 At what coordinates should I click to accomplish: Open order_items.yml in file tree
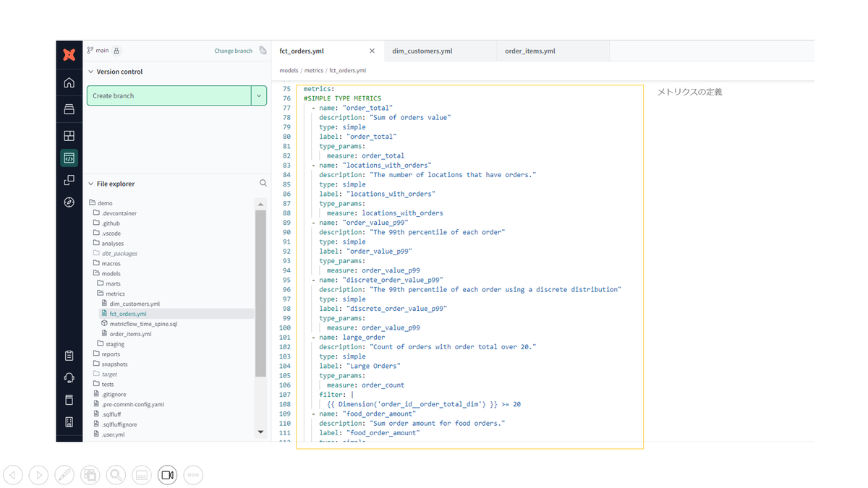pos(127,334)
